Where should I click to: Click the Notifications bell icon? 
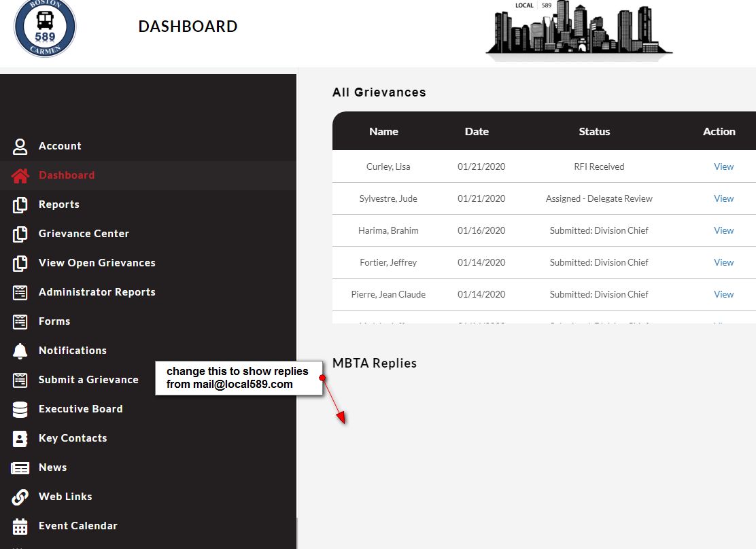20,351
